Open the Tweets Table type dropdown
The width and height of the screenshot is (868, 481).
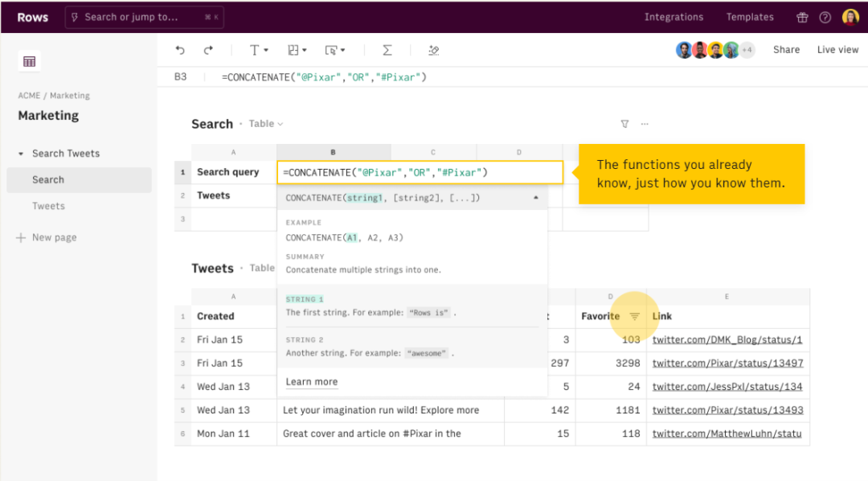262,268
